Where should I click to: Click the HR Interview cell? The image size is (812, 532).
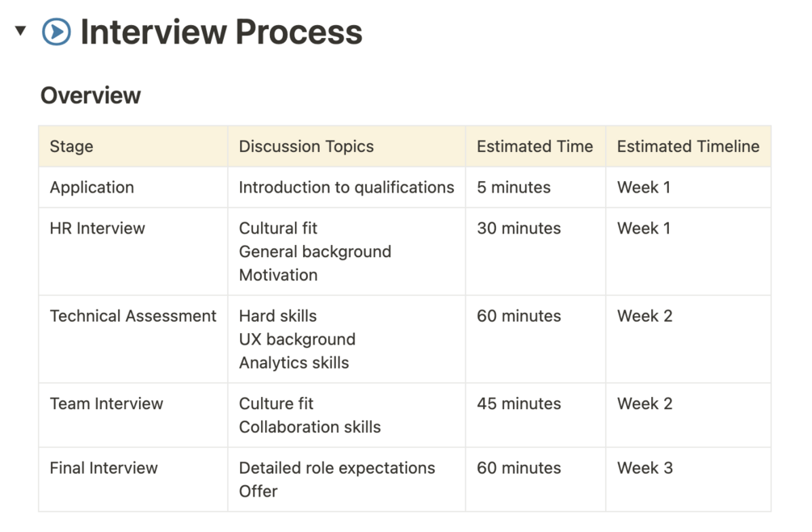[x=133, y=251]
